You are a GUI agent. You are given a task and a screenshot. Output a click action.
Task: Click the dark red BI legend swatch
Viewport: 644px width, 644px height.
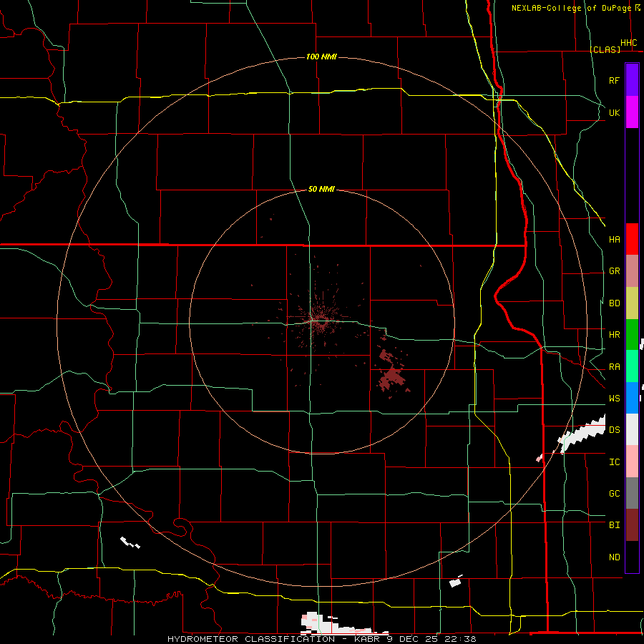click(x=632, y=525)
